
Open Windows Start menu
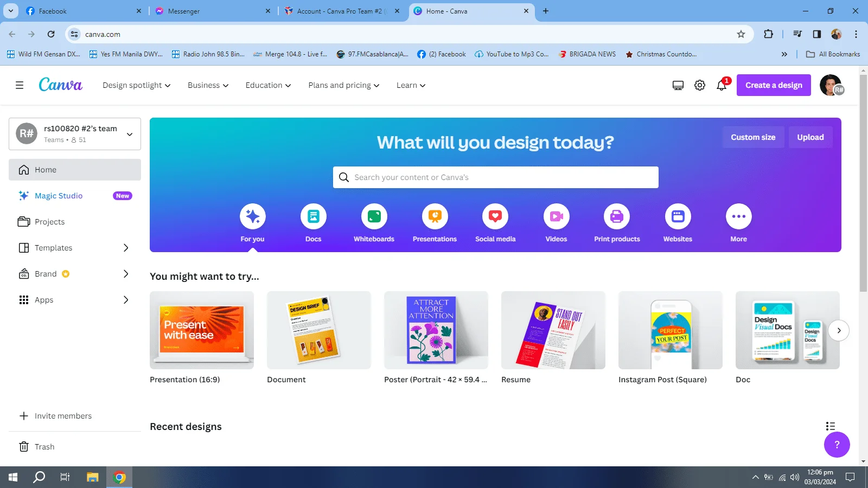coord(13,477)
